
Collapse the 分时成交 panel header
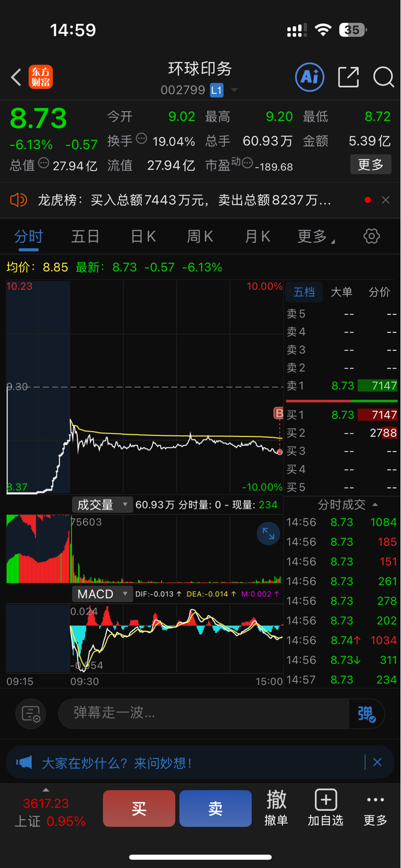(x=347, y=505)
